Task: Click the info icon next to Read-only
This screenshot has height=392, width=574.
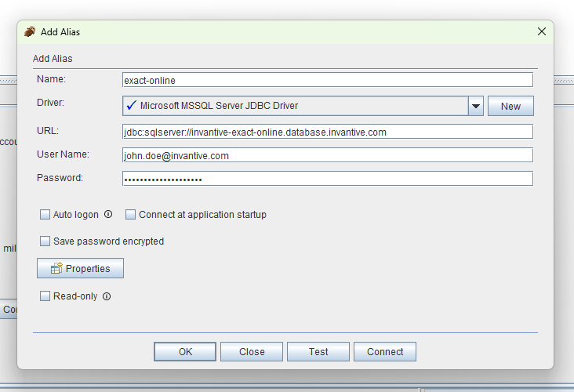Action: click(x=107, y=296)
